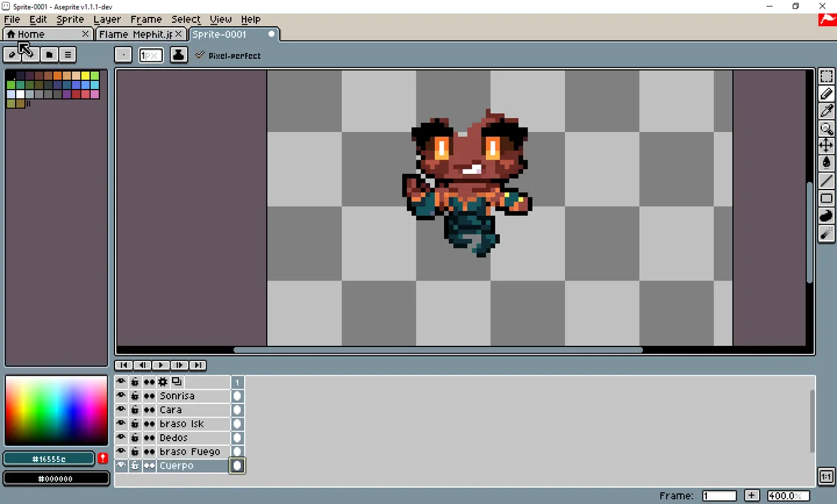
Task: Open palette presets folder button
Action: [49, 54]
